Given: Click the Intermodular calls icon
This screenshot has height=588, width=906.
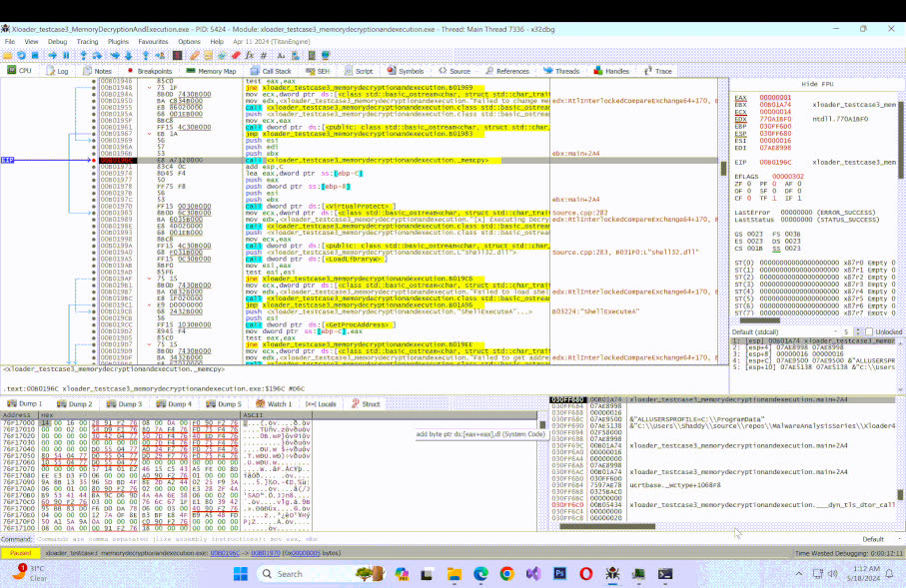Looking at the screenshot, I should click(296, 56).
